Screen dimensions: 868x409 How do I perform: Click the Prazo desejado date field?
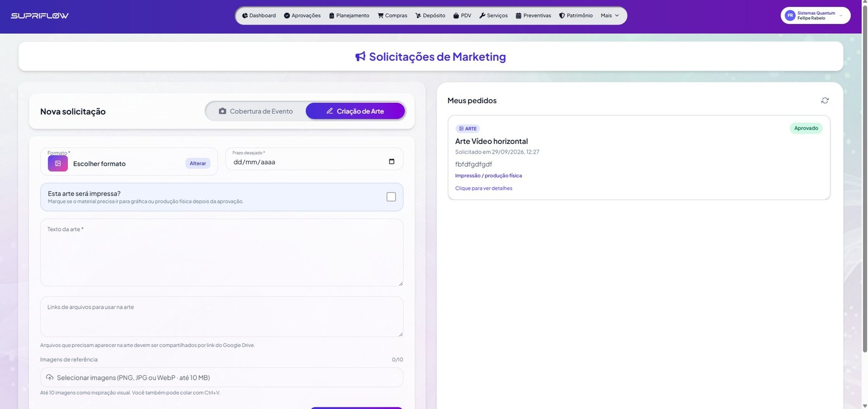point(314,159)
